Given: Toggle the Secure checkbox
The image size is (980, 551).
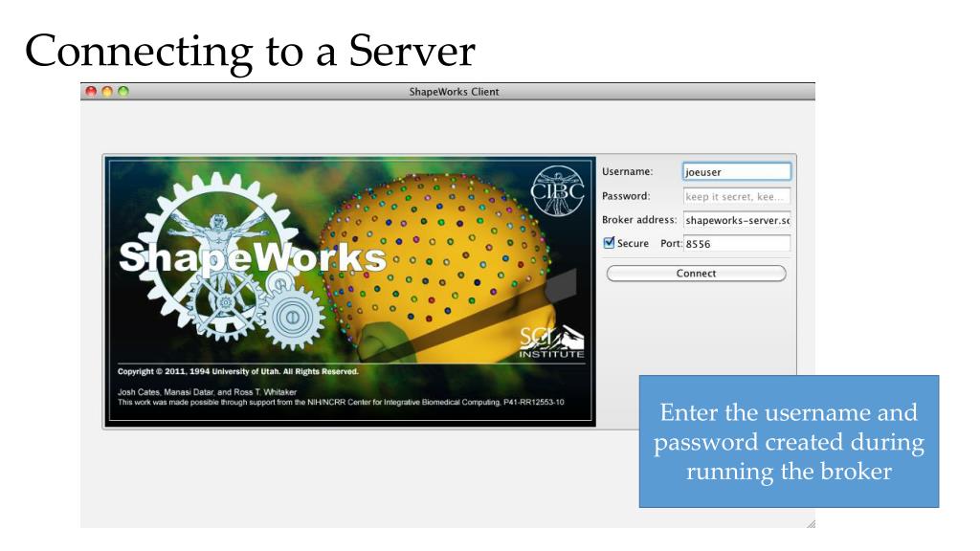Looking at the screenshot, I should 609,242.
